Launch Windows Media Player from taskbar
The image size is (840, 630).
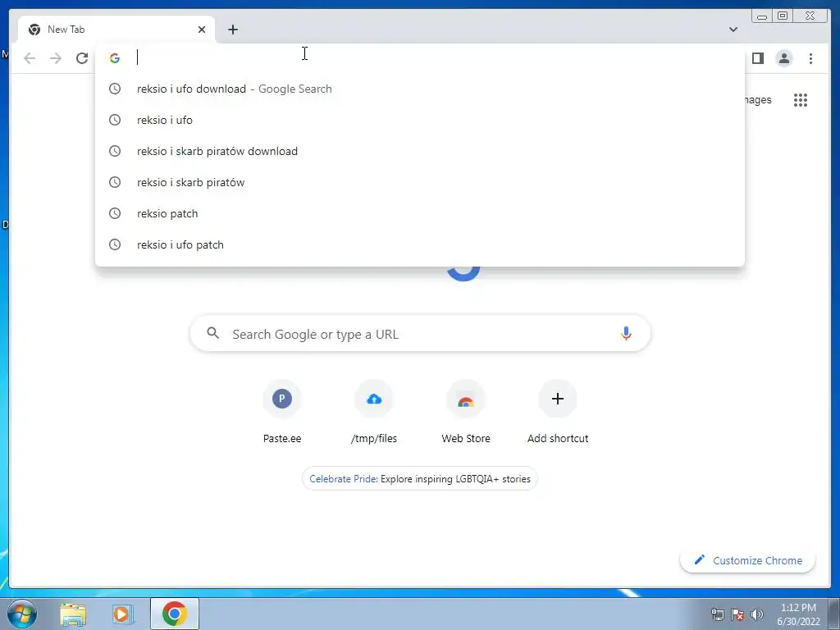coord(123,614)
